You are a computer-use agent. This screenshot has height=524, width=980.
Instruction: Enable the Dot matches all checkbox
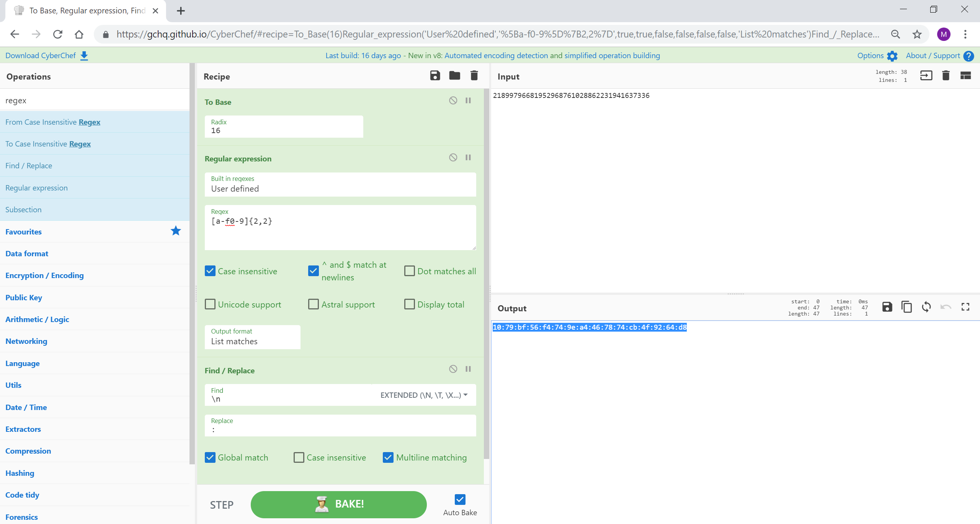coord(408,271)
